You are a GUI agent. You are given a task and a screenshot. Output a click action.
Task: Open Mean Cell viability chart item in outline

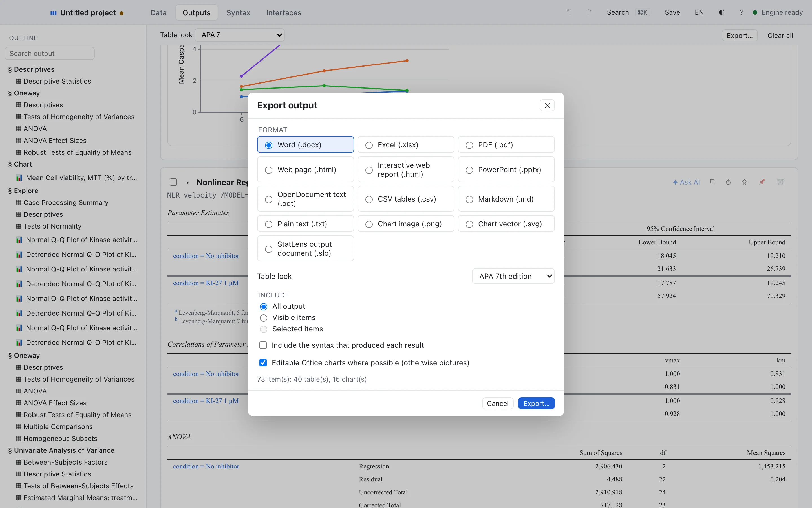point(77,178)
